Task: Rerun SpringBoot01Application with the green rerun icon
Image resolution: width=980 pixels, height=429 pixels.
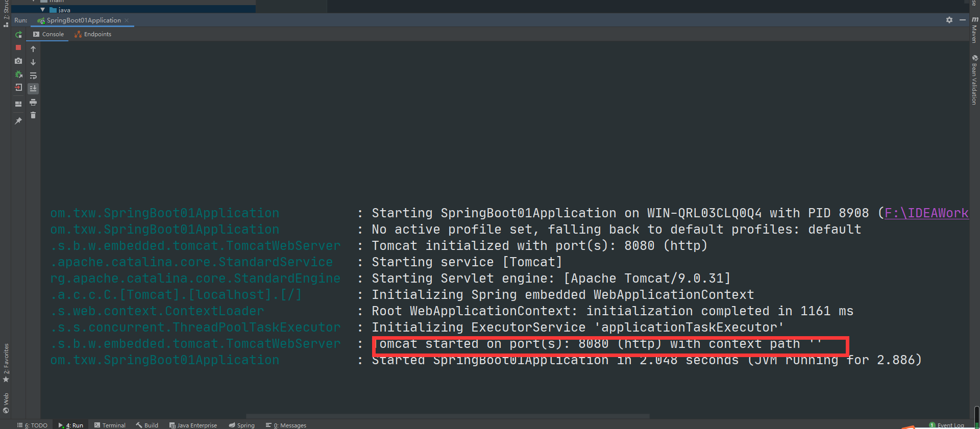Action: point(18,35)
